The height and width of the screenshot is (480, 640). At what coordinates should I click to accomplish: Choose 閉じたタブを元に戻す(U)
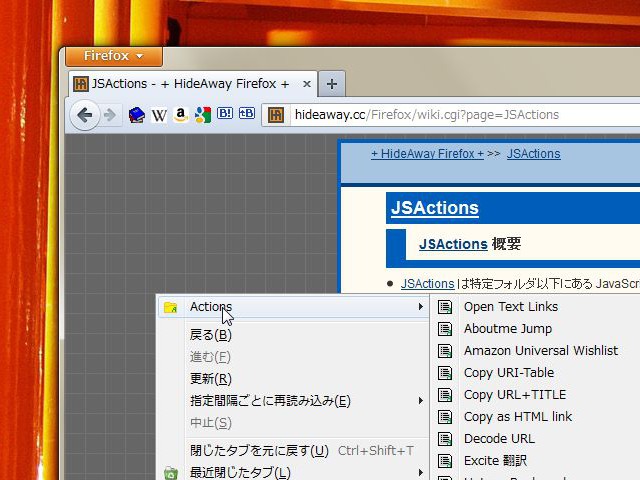click(293, 451)
